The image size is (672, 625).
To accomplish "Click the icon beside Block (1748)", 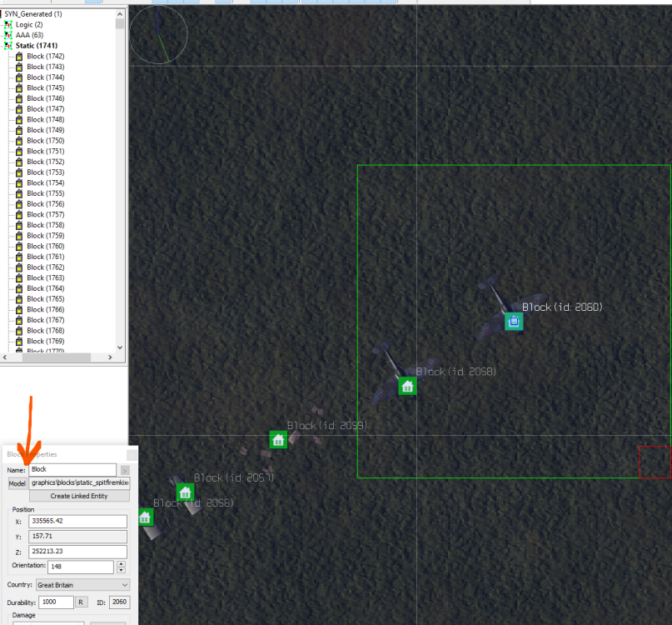I will 19,119.
